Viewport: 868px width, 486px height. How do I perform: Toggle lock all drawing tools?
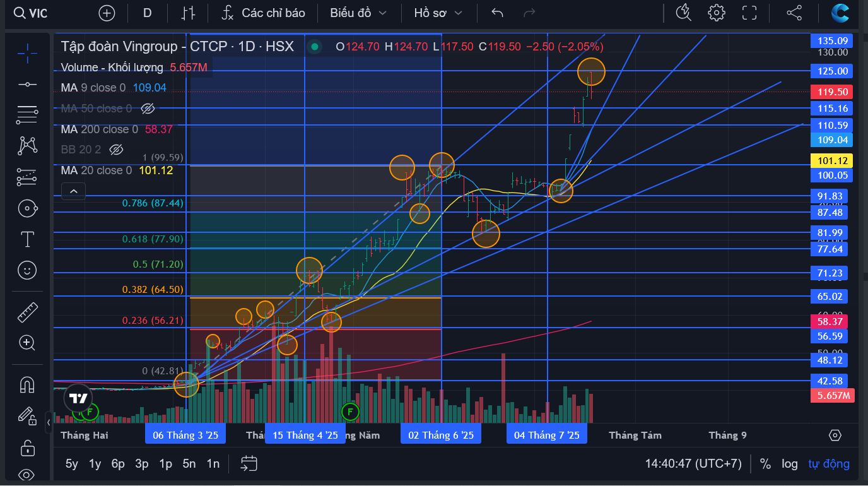(27, 447)
